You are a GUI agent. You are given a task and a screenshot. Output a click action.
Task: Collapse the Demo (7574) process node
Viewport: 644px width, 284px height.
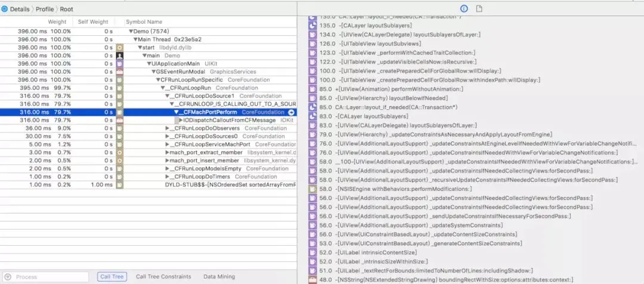click(x=131, y=31)
